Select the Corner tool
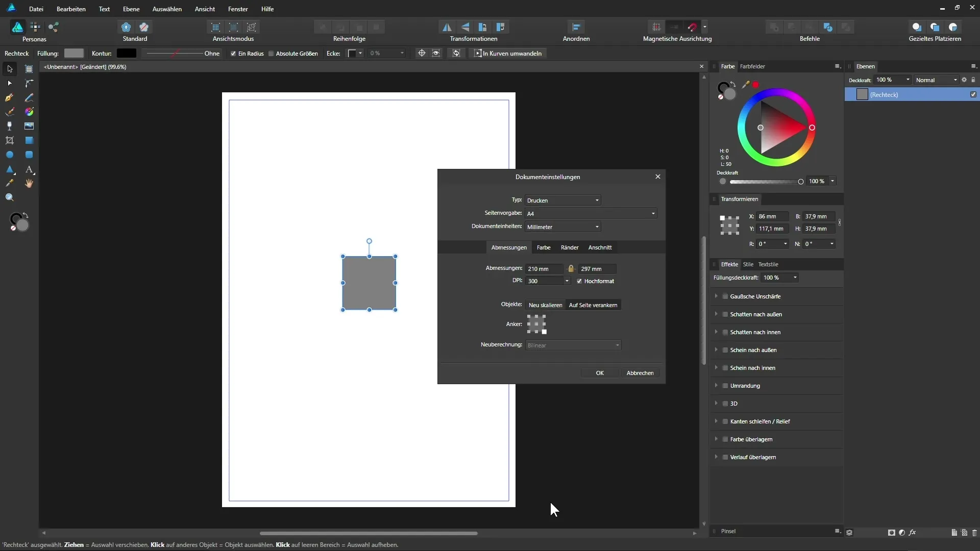The height and width of the screenshot is (551, 980). click(29, 83)
